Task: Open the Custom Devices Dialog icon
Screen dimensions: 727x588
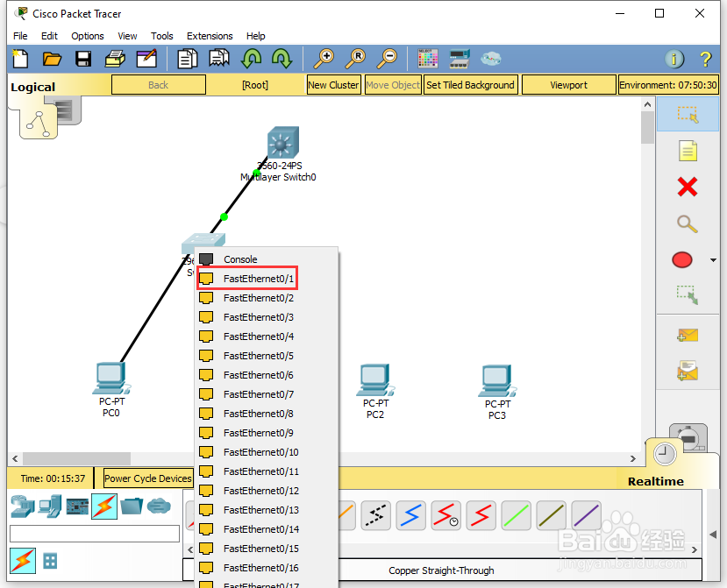Action: coord(460,59)
